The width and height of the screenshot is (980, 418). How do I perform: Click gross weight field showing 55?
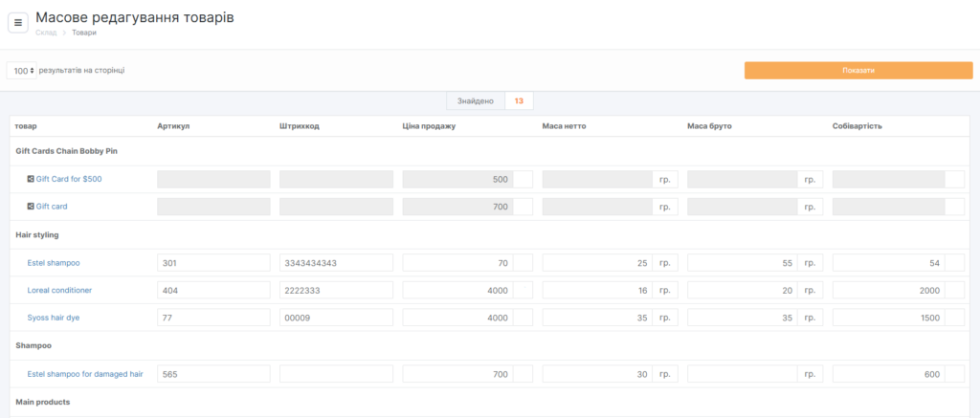[x=742, y=262]
